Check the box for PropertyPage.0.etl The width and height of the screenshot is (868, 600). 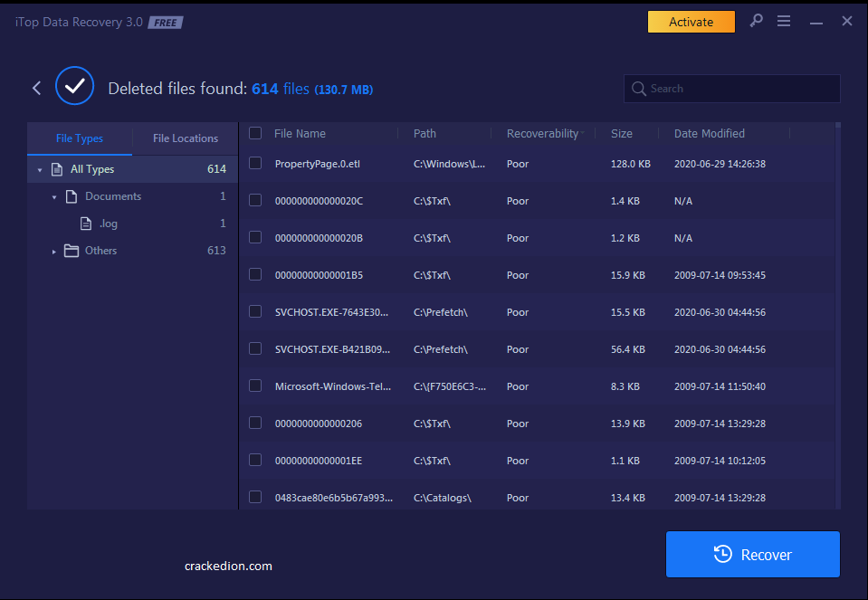tap(255, 163)
